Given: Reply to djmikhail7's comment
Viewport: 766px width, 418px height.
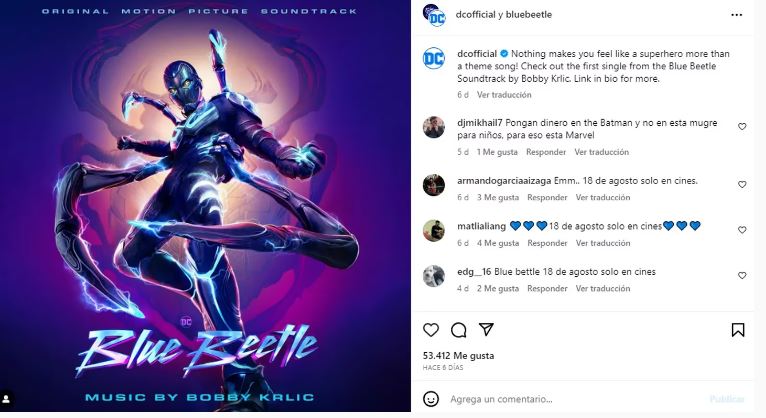Looking at the screenshot, I should [546, 152].
